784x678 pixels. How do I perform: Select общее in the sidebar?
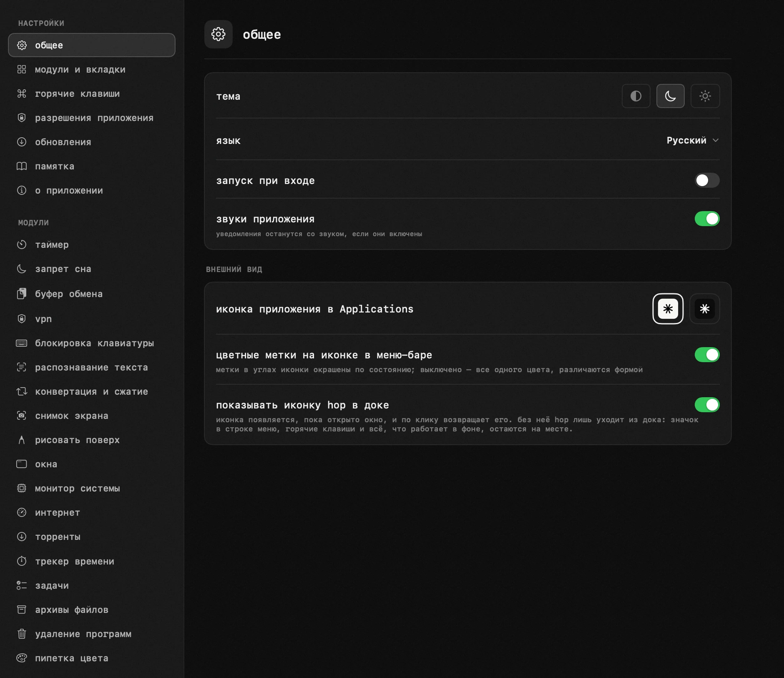click(92, 45)
